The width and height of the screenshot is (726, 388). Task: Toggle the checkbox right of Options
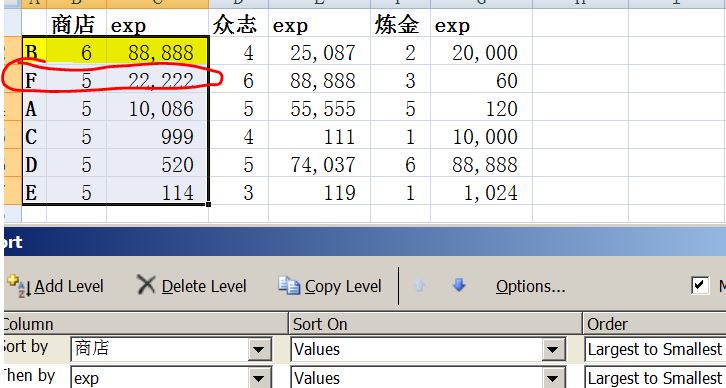pyautogui.click(x=700, y=285)
